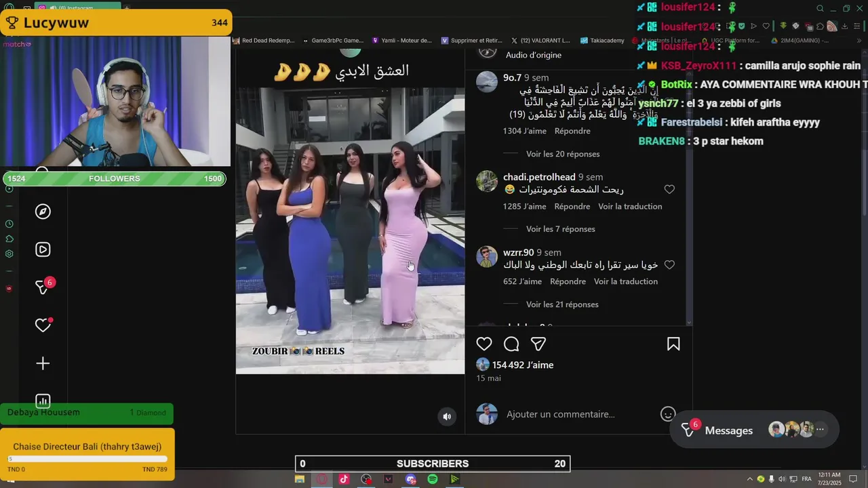
Task: Open chadi.petrolhead username link
Action: click(539, 177)
